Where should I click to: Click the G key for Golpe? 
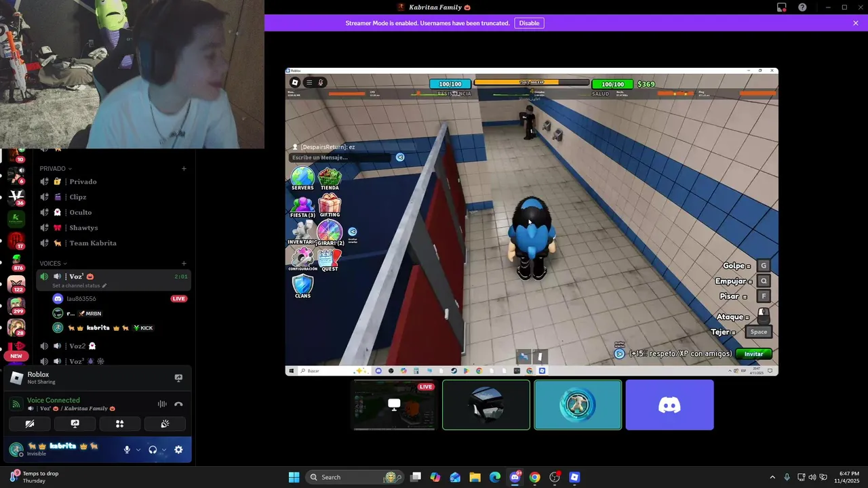click(764, 266)
